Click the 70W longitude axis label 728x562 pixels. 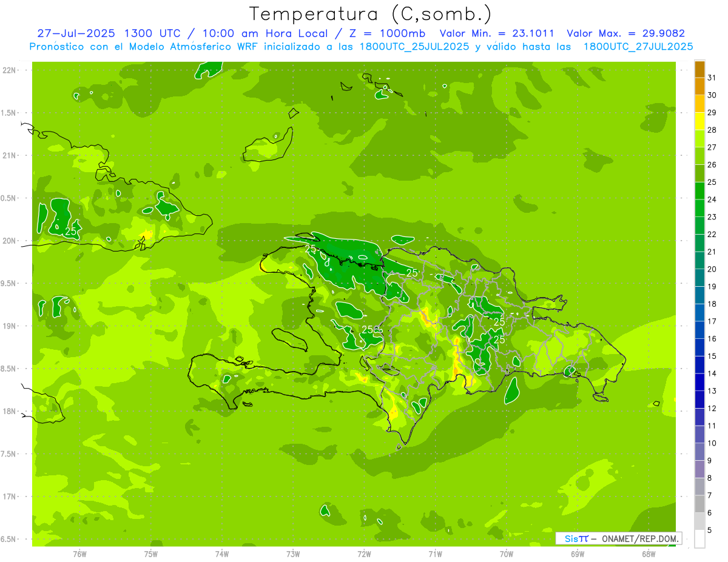coord(507,554)
